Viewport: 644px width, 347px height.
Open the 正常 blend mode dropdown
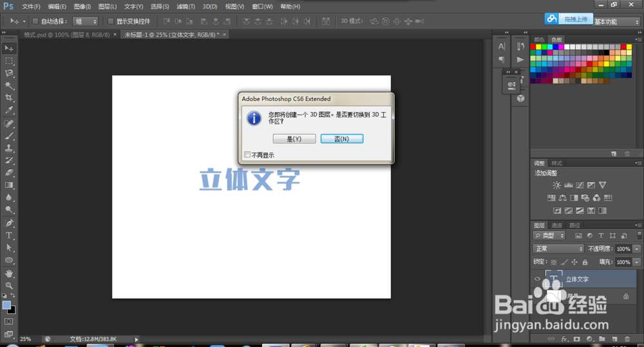click(558, 249)
